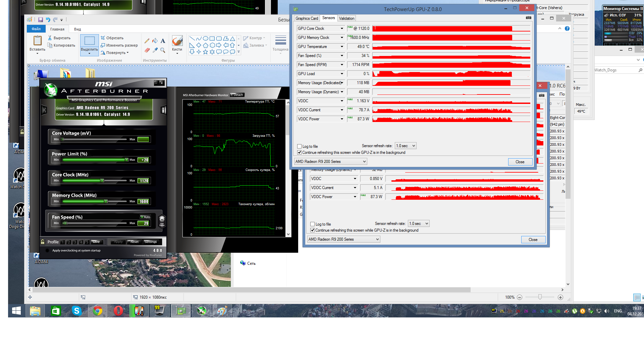Viewport: 644px width, 362px height.
Task: Open Skype from the taskbar
Action: point(76,311)
